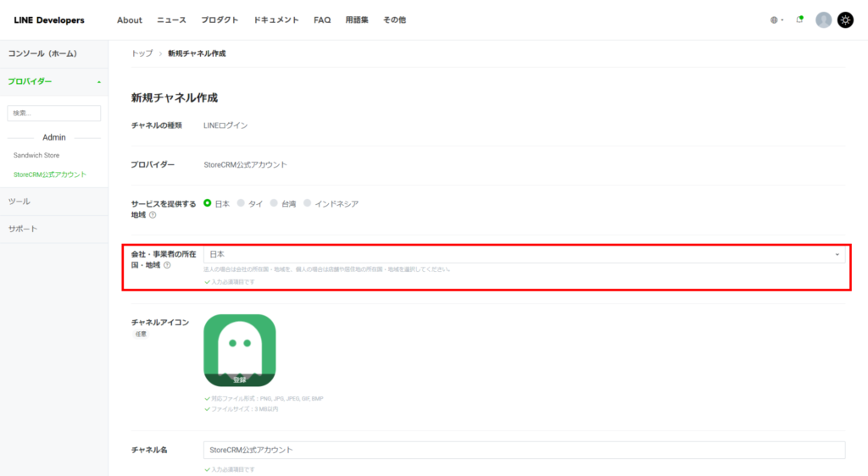This screenshot has height=476, width=868.
Task: Open the ドキュメント menu item
Action: pyautogui.click(x=276, y=19)
